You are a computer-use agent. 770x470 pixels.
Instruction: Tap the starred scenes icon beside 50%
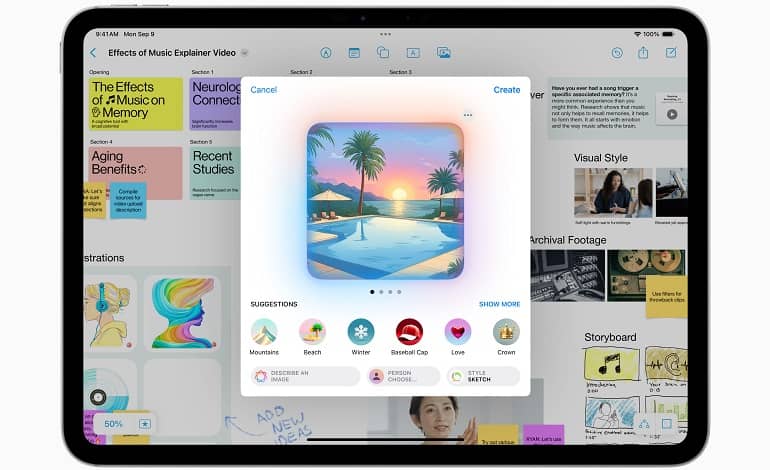coord(145,424)
